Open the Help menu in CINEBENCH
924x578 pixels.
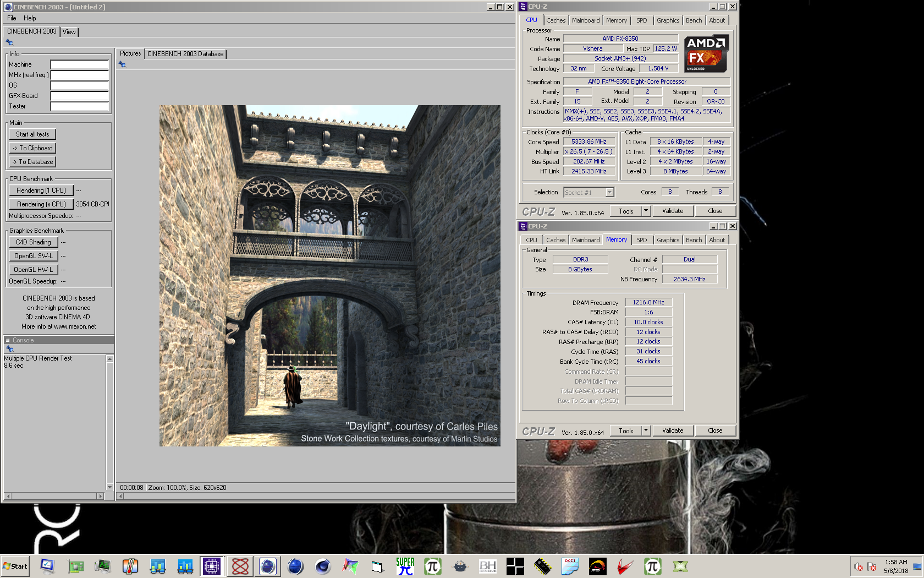[x=30, y=18]
